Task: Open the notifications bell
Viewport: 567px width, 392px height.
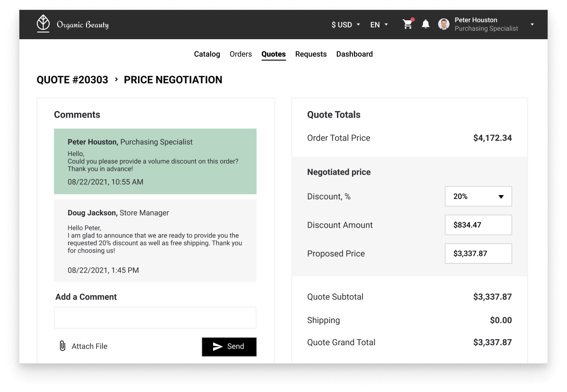Action: 426,25
